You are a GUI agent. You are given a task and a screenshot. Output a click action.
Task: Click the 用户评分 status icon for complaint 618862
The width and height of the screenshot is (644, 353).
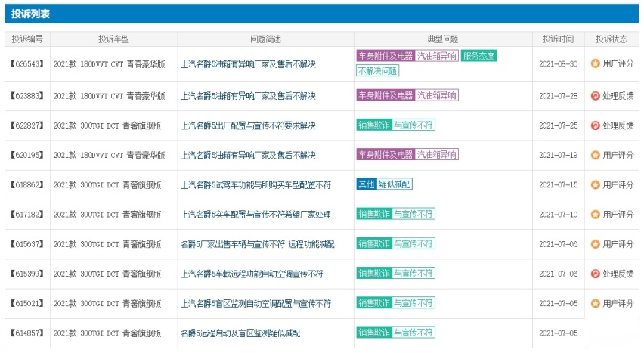595,184
